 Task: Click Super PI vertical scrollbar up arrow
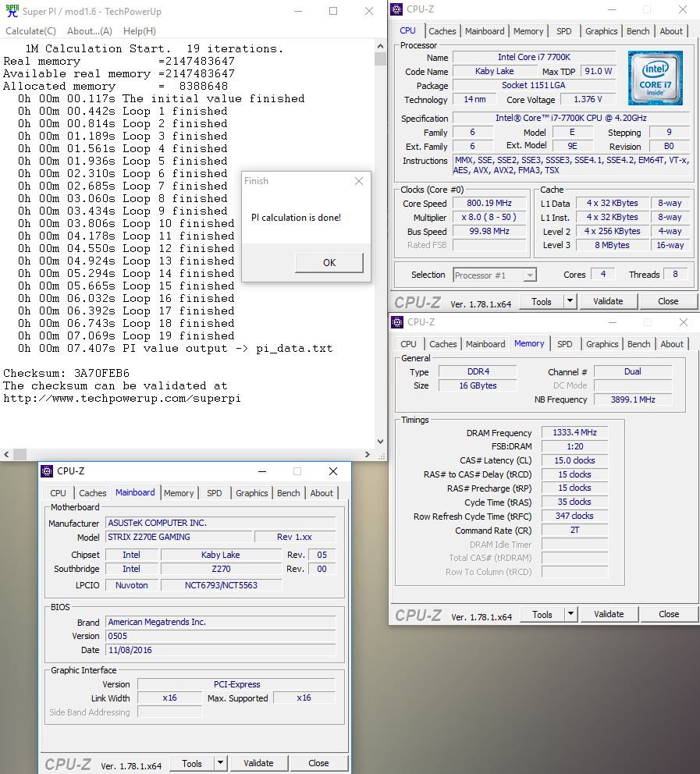380,46
